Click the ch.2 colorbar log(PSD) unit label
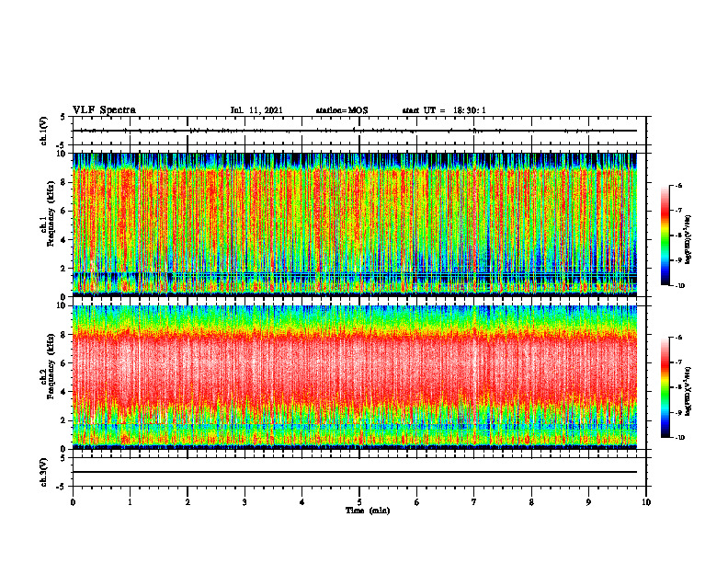Screen dimensions: 728x563 coord(689,391)
